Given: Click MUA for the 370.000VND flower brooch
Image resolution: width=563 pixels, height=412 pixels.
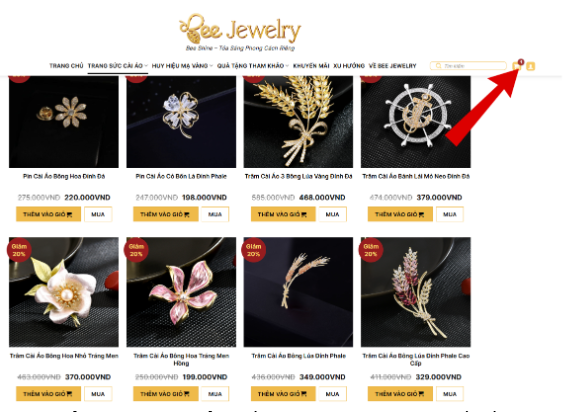Looking at the screenshot, I should [98, 394].
